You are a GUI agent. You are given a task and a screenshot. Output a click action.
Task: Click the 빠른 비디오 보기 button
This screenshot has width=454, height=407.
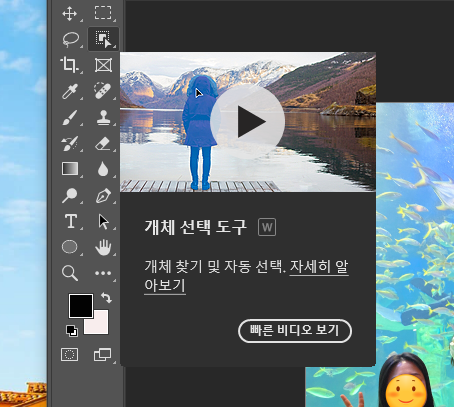coord(295,331)
